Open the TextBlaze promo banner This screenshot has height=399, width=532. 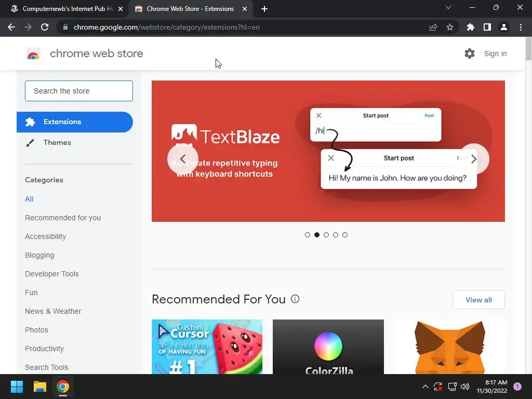tap(328, 151)
